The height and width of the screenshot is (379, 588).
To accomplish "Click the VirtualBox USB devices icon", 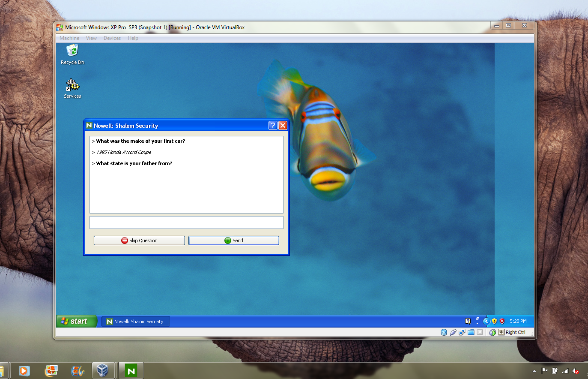I will [453, 332].
